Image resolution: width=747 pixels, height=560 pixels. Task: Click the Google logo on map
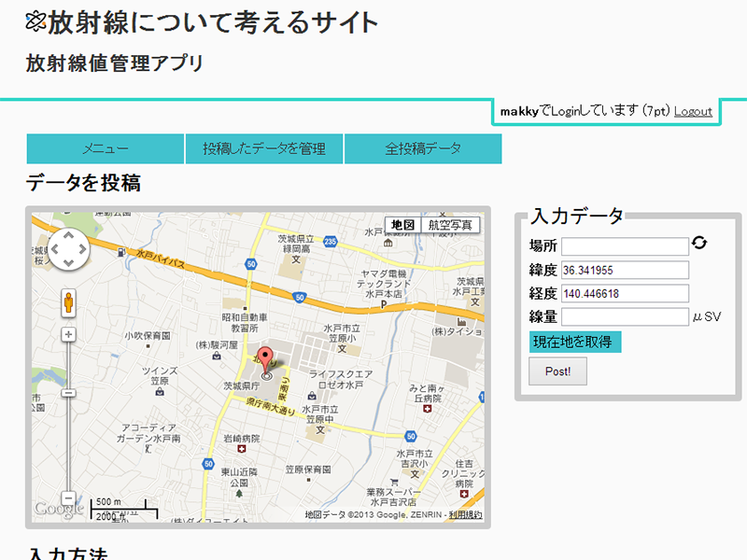59,509
